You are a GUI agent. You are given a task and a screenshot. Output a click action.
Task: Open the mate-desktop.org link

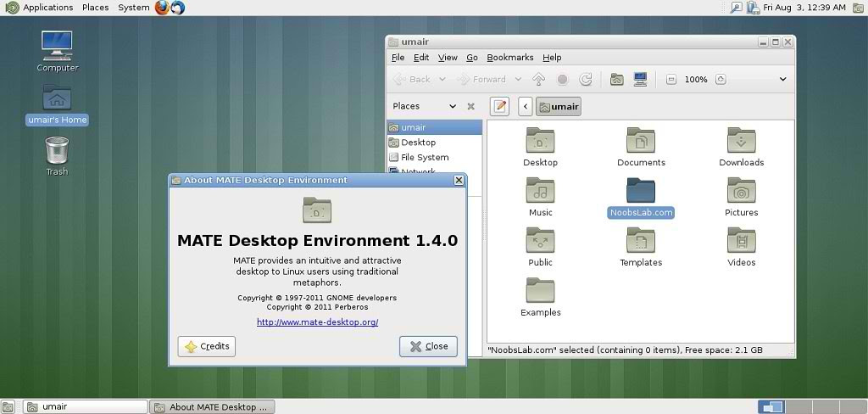(318, 322)
